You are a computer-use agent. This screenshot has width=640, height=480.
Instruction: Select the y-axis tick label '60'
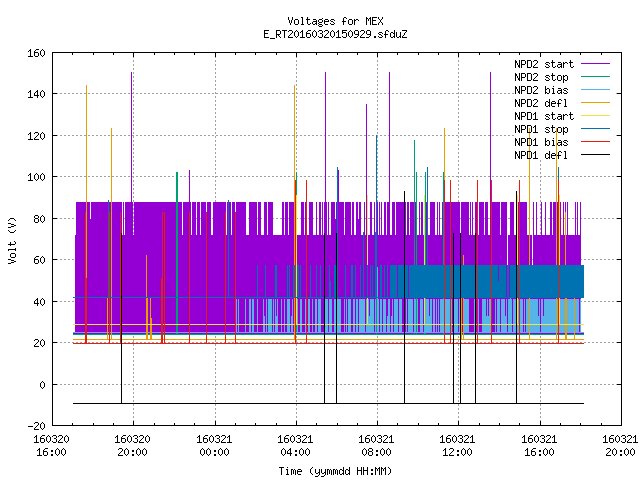point(40,260)
